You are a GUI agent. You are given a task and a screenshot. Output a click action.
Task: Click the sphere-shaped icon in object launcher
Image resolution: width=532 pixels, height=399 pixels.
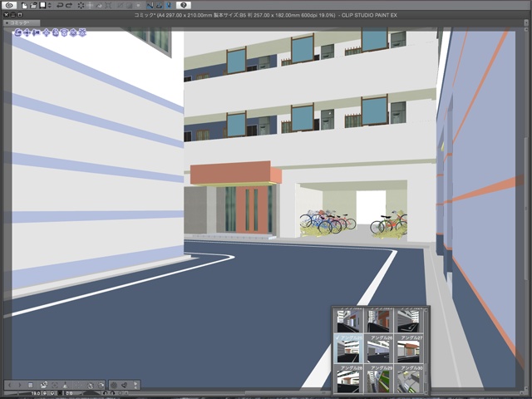tap(114, 385)
